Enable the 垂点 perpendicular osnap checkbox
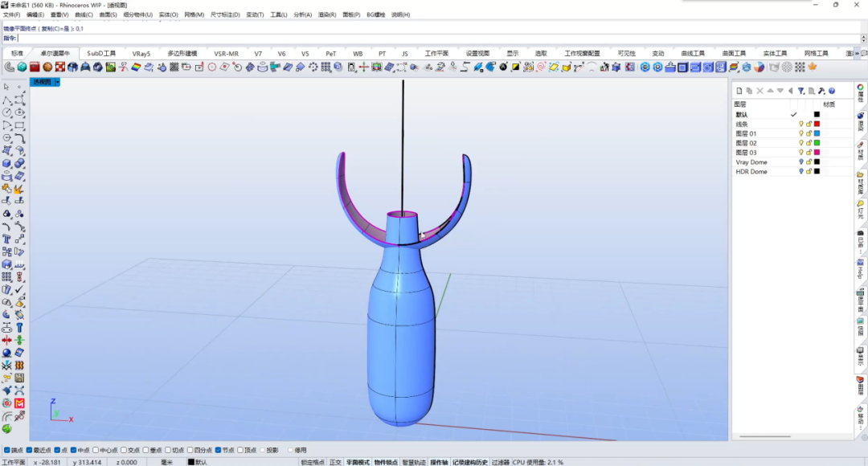This screenshot has height=466, width=868. (145, 450)
